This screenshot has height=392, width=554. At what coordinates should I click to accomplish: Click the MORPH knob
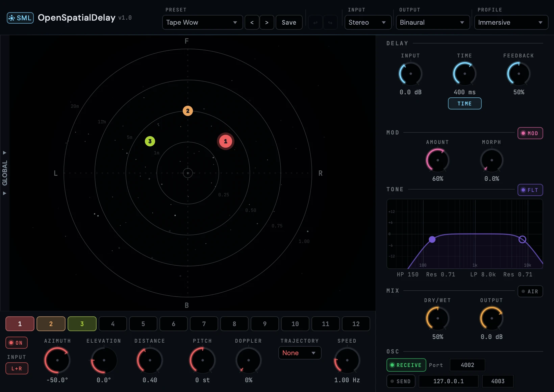(x=492, y=160)
